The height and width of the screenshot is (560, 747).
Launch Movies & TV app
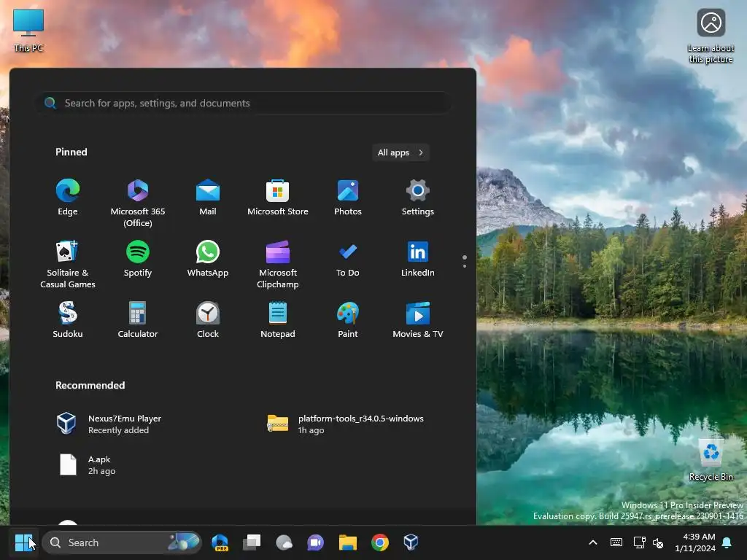click(418, 320)
